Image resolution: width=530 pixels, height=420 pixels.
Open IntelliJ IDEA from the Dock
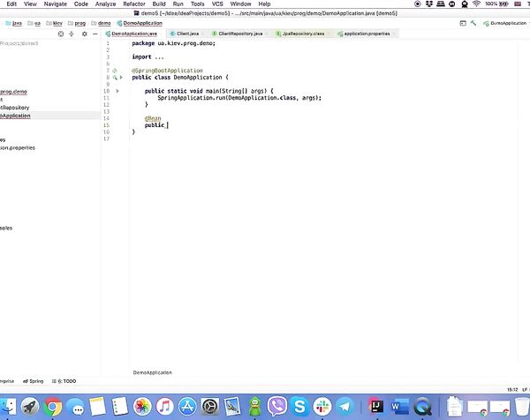coord(375,406)
